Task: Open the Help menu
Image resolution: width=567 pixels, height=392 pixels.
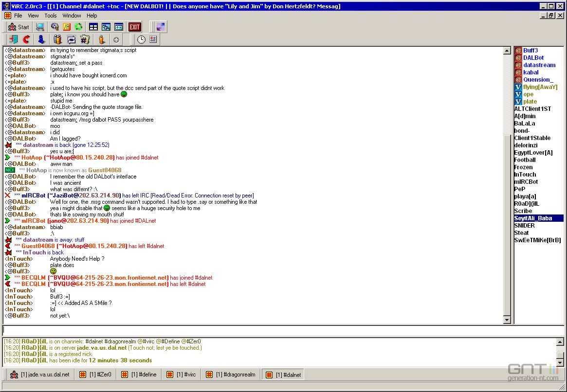Action: (x=92, y=16)
